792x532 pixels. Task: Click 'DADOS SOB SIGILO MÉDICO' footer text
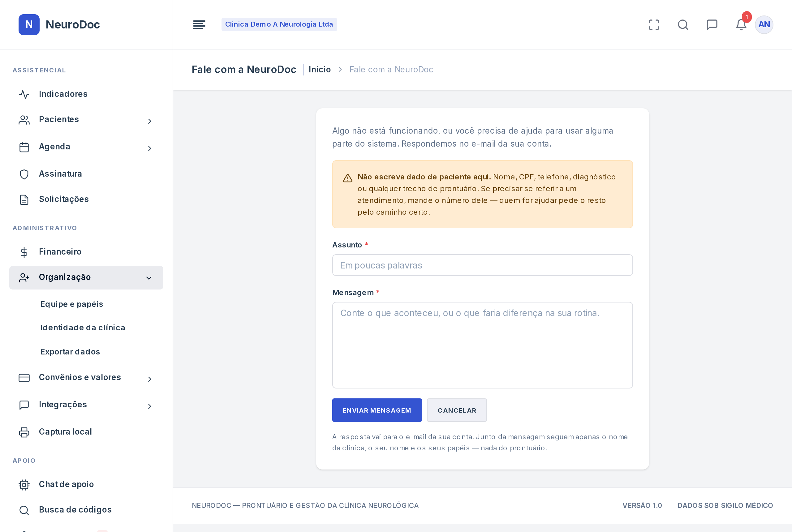[725, 505]
